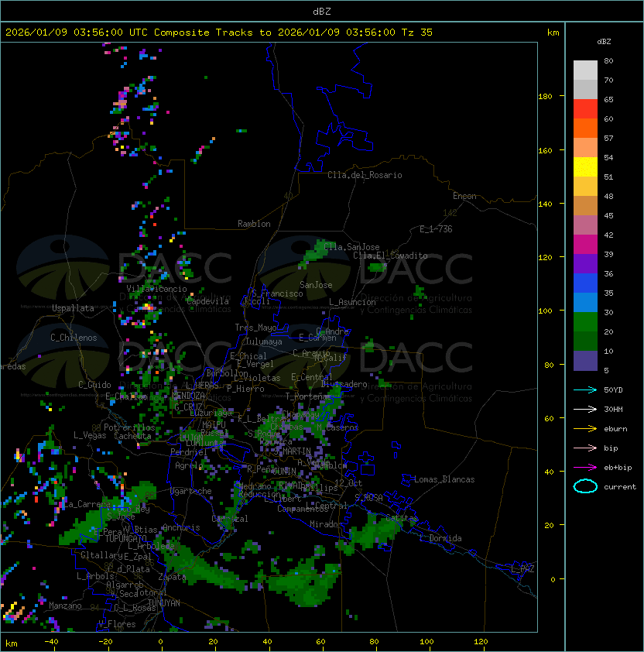Click the cyan ellipse 'current' legend icon
The height and width of the screenshot is (652, 644).
[x=585, y=486]
